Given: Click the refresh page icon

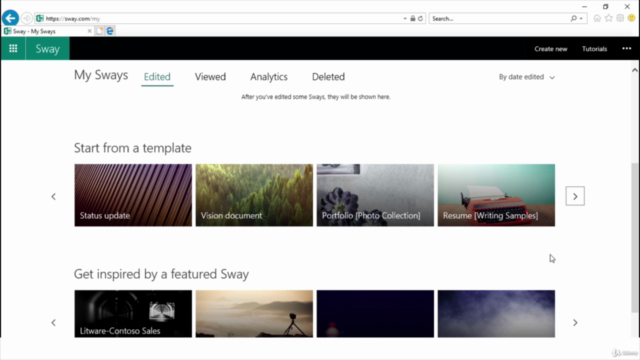Looking at the screenshot, I should (x=420, y=18).
